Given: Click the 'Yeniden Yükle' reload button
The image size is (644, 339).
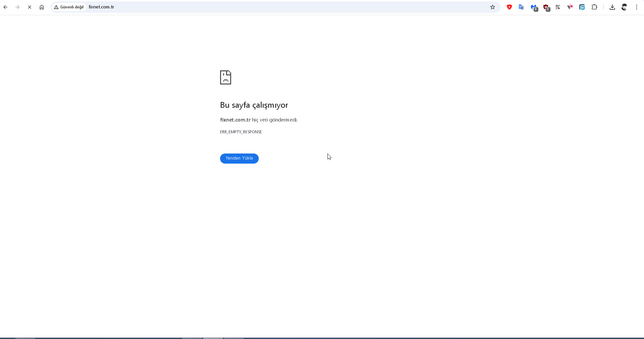Looking at the screenshot, I should [x=239, y=158].
